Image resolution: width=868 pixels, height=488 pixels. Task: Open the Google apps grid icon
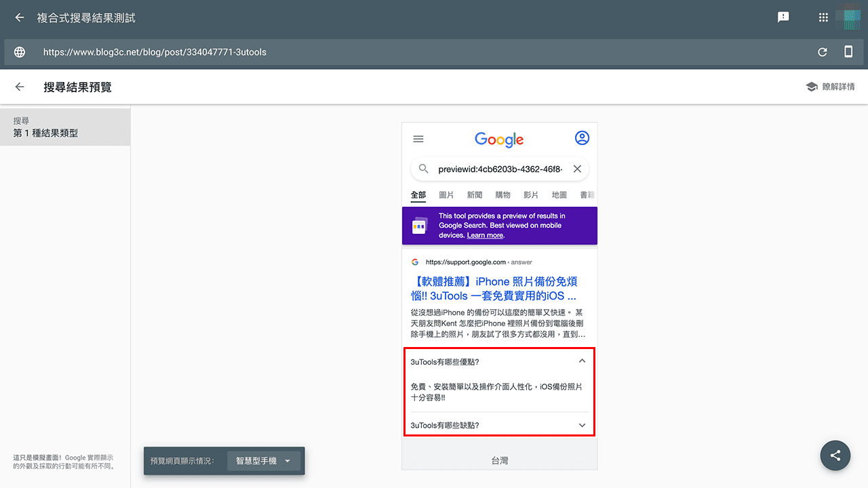coord(823,17)
